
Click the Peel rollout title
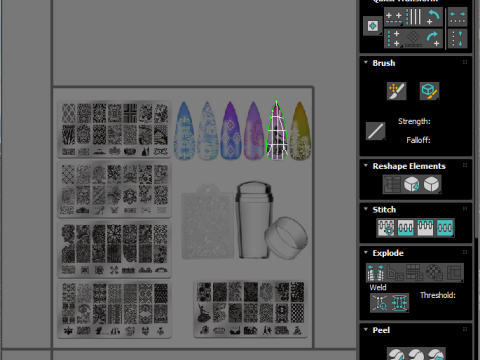click(381, 330)
